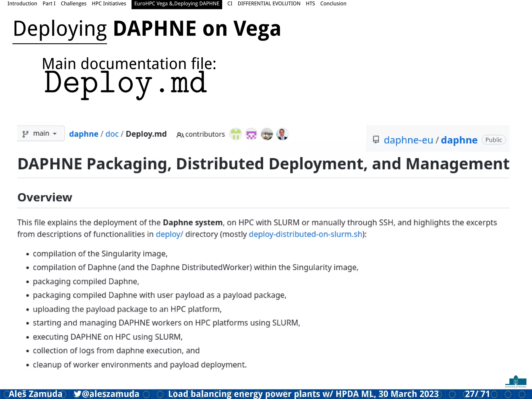Open doc folder breadcrumb link

tap(112, 134)
